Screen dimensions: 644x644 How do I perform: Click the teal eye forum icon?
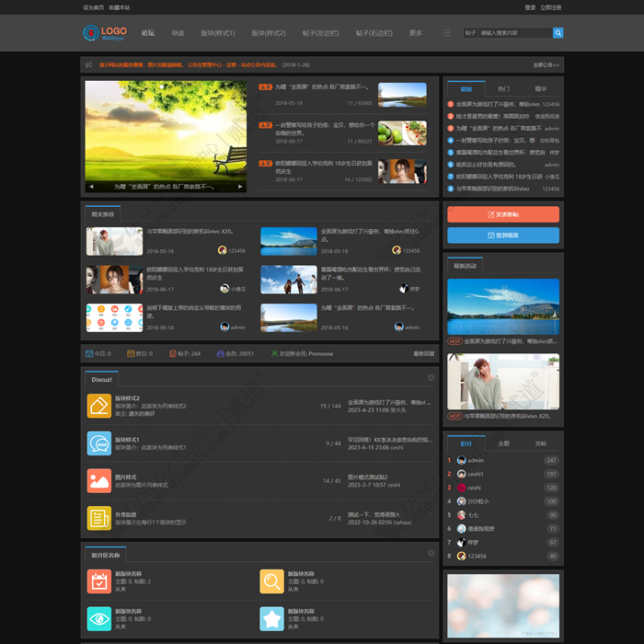tap(99, 618)
